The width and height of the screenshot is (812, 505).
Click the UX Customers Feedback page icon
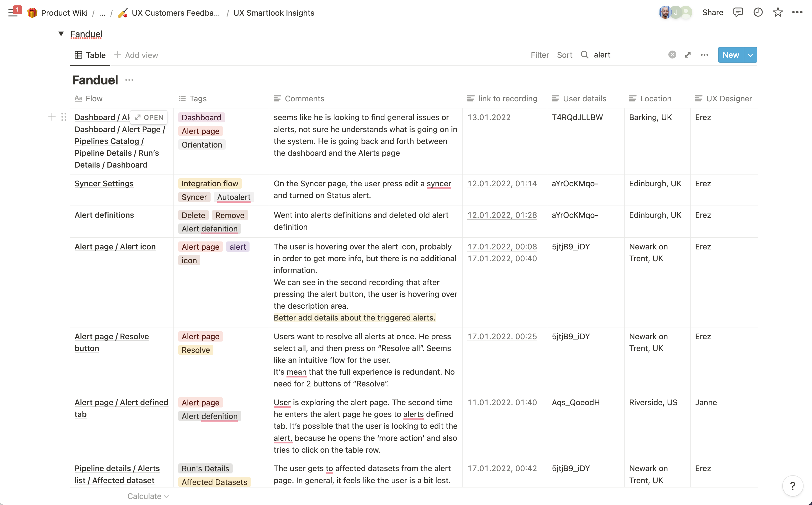(x=123, y=13)
